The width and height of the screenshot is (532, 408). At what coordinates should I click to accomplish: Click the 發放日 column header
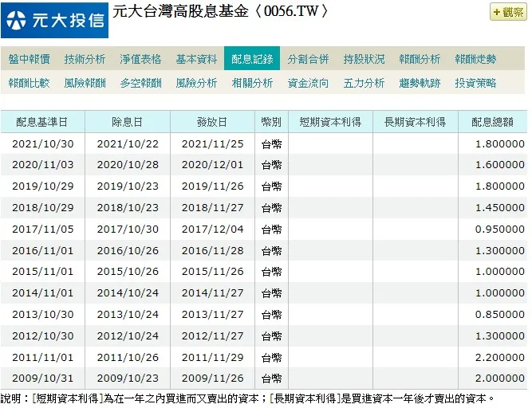click(x=212, y=122)
